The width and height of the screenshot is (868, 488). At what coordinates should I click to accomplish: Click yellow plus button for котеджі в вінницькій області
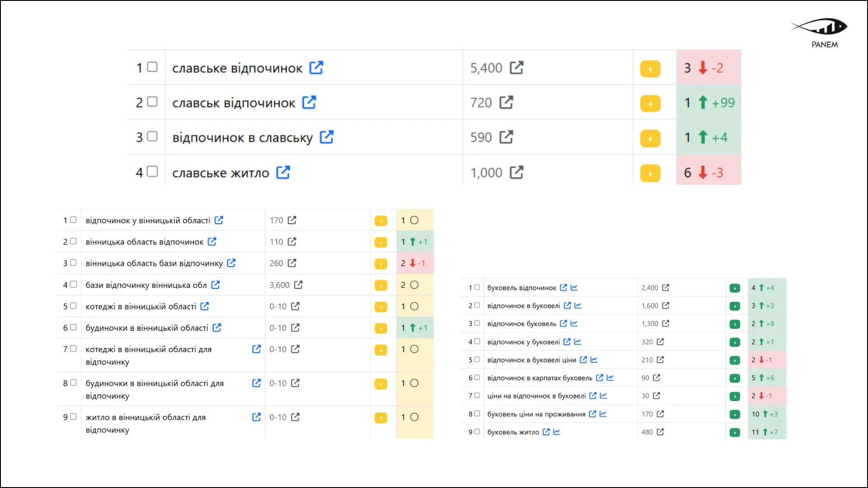pos(381,307)
